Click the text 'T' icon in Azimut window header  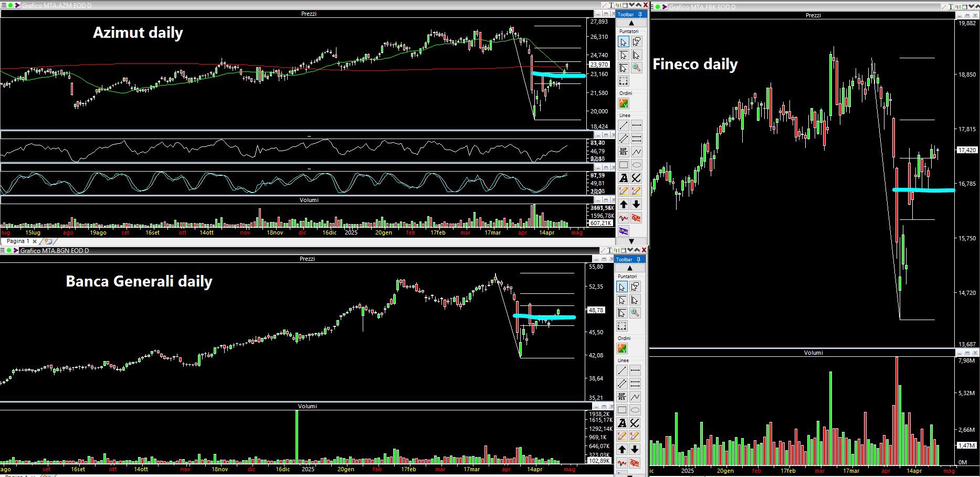[611, 5]
